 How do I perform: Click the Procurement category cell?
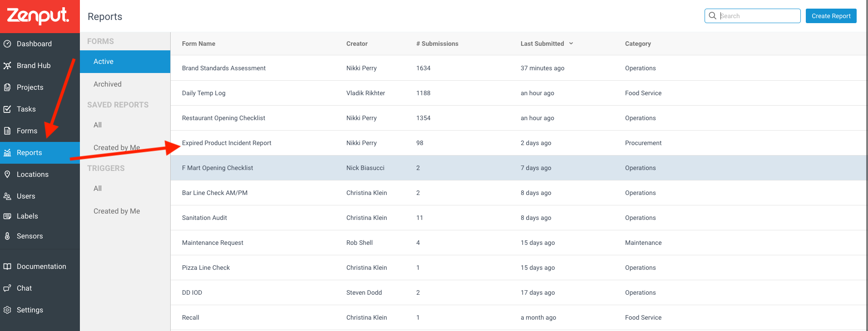pyautogui.click(x=643, y=143)
